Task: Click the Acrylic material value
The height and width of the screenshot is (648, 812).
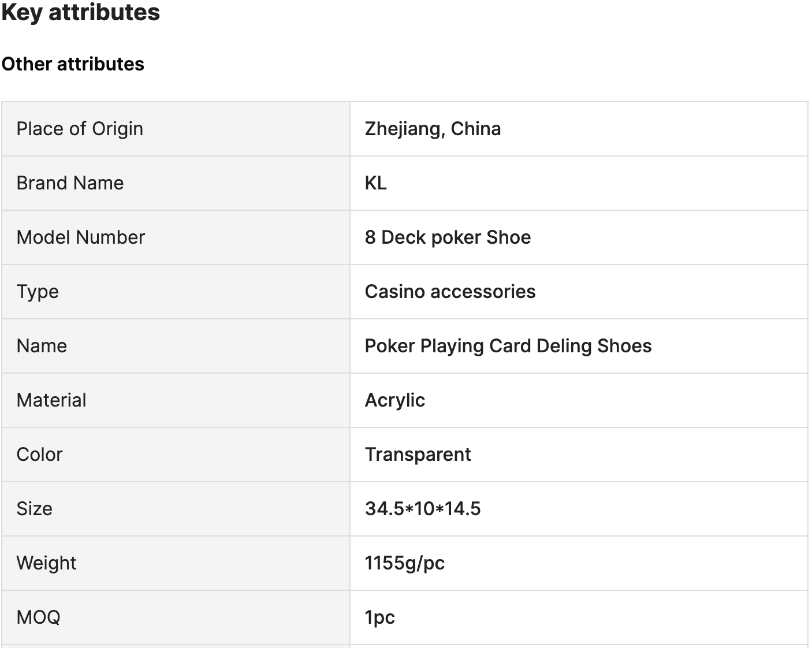Action: pos(394,400)
